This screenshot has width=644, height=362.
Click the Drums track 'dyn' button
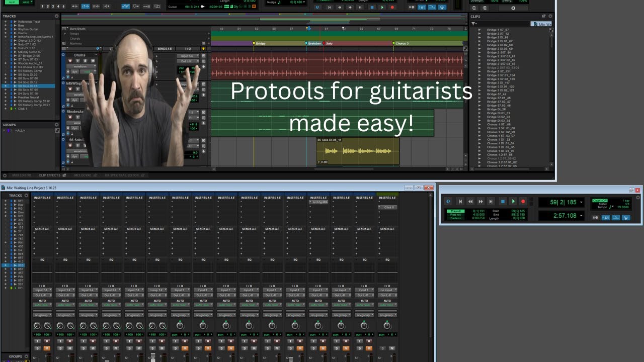(x=75, y=71)
